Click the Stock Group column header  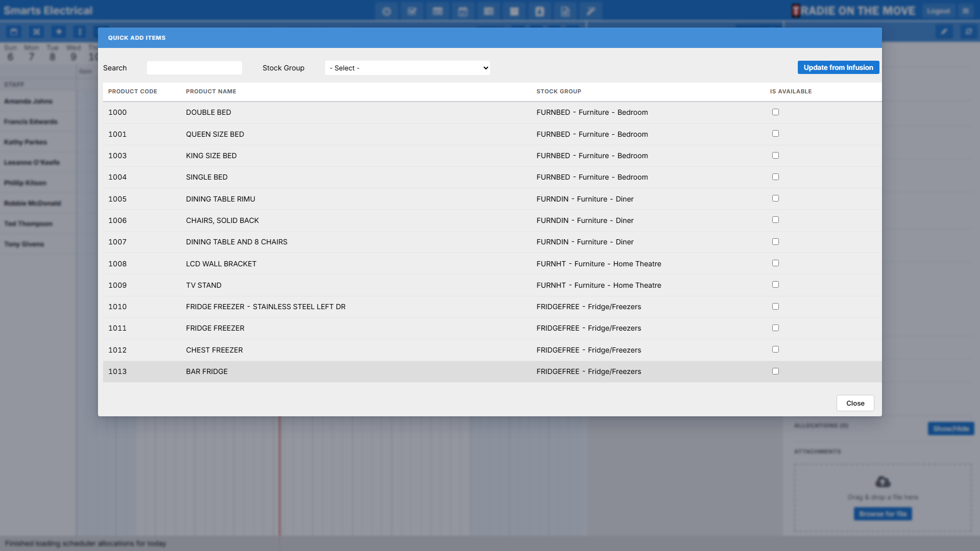(558, 91)
